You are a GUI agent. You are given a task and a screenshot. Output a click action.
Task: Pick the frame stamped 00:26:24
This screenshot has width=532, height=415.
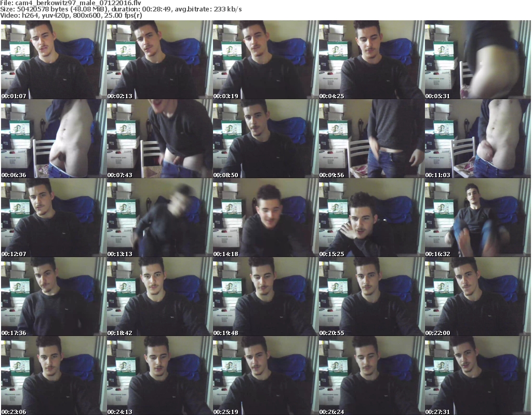371,376
